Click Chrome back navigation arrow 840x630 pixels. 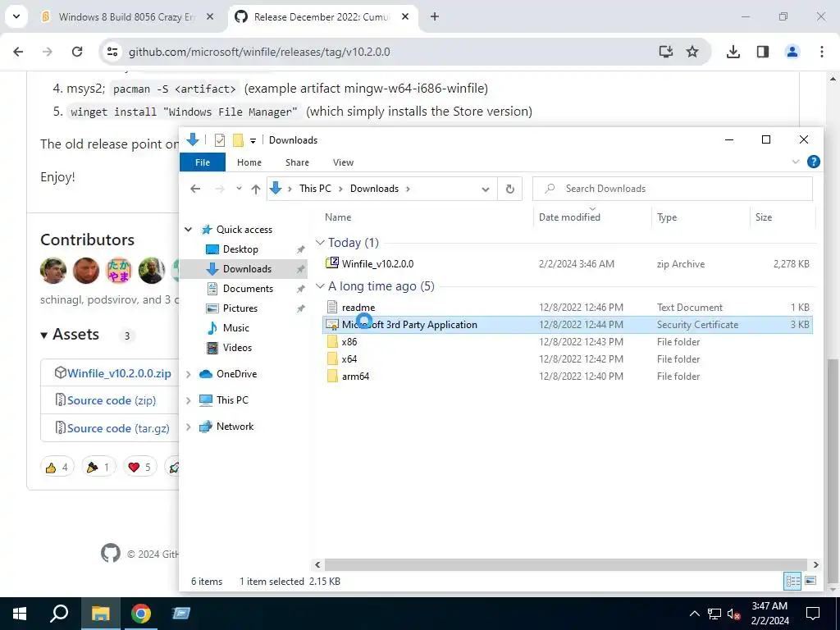click(18, 52)
